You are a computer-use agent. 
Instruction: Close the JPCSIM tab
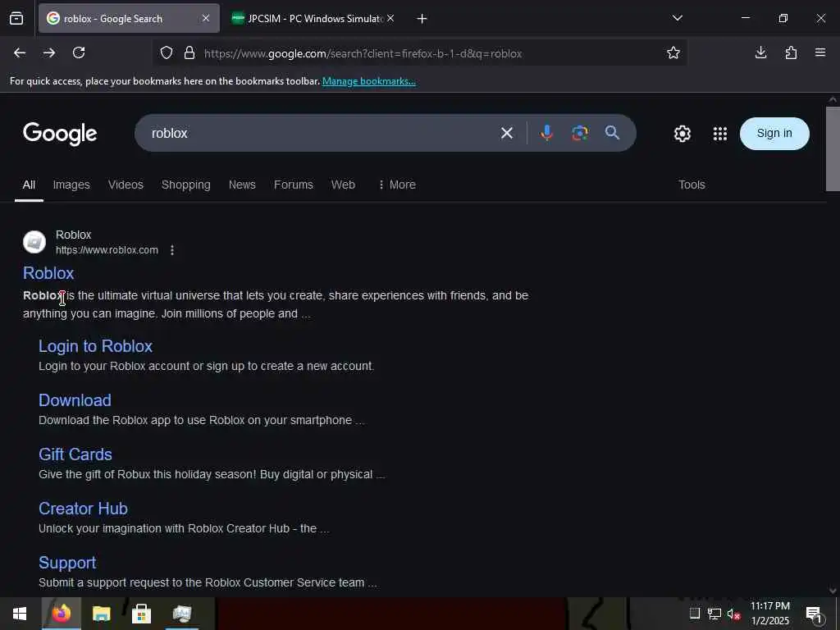coord(390,18)
